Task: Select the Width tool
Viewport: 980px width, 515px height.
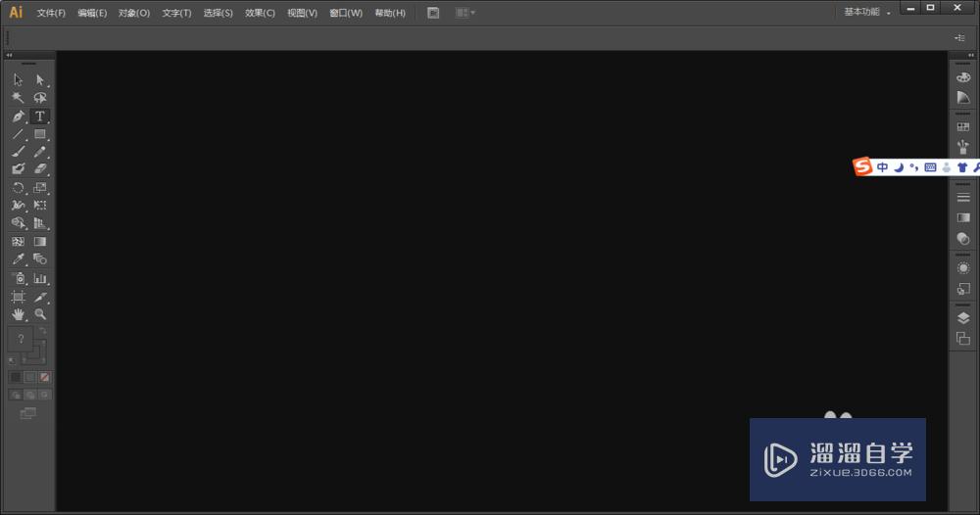Action: (x=18, y=206)
